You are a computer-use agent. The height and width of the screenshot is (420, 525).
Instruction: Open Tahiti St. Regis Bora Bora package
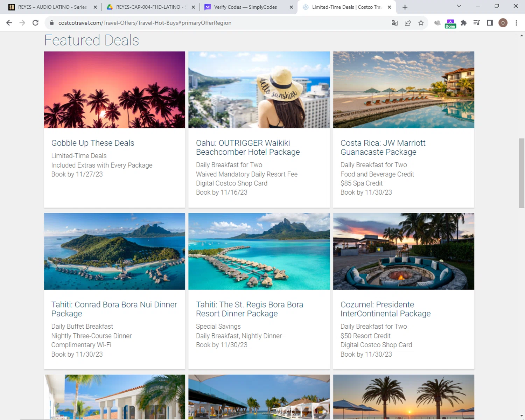tap(250, 309)
